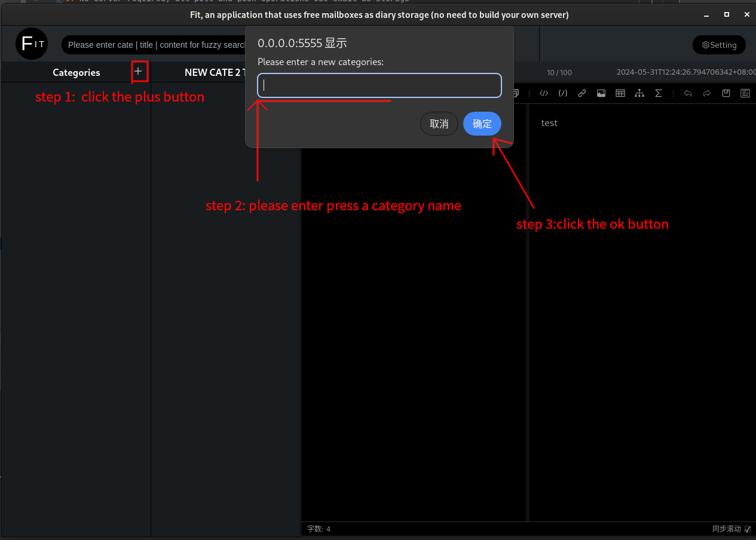Click the 取消 cancel button
Screen dimensions: 756x540
click(x=439, y=124)
